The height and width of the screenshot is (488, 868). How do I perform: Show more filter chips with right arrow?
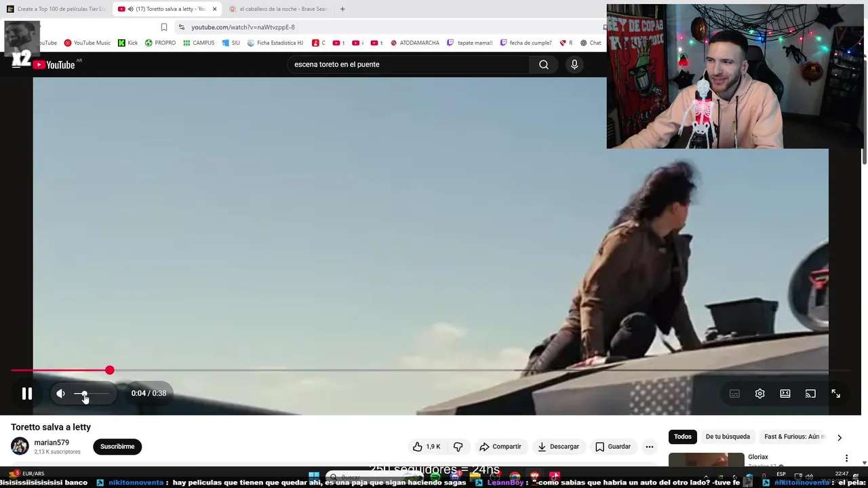pos(839,437)
